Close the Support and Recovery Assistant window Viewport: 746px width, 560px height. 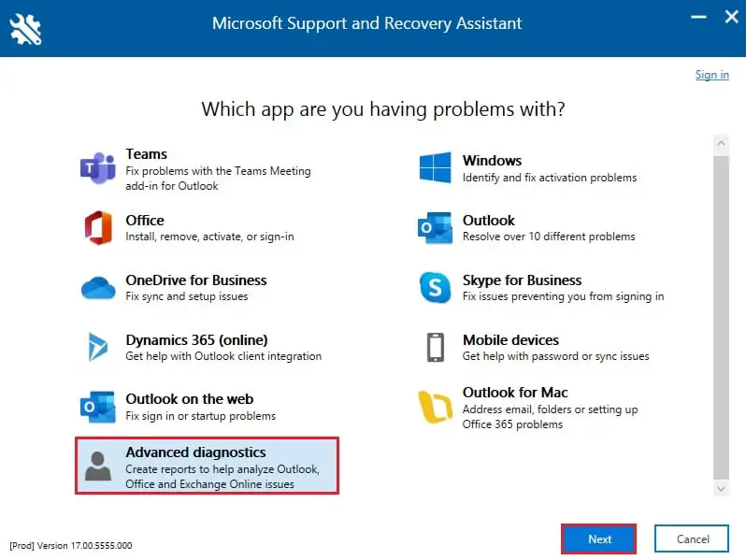click(731, 17)
